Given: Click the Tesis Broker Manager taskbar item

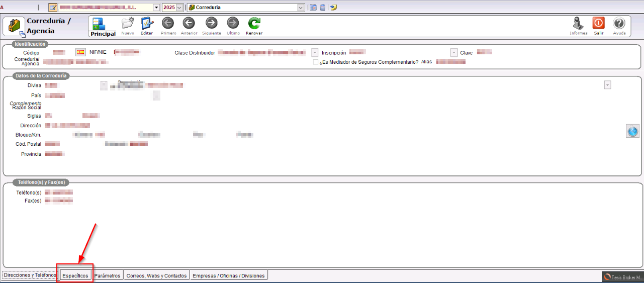Looking at the screenshot, I should [622, 277].
